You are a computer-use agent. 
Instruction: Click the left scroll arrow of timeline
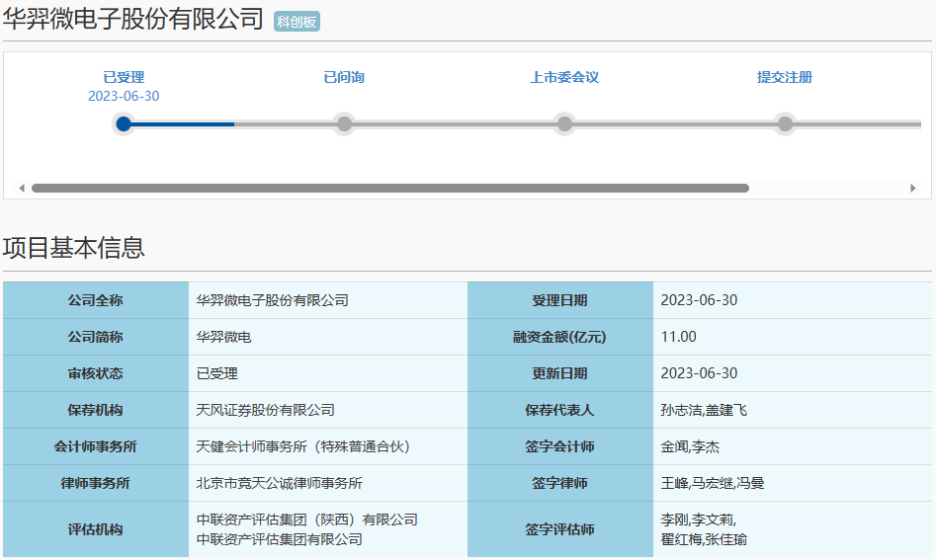(x=22, y=189)
